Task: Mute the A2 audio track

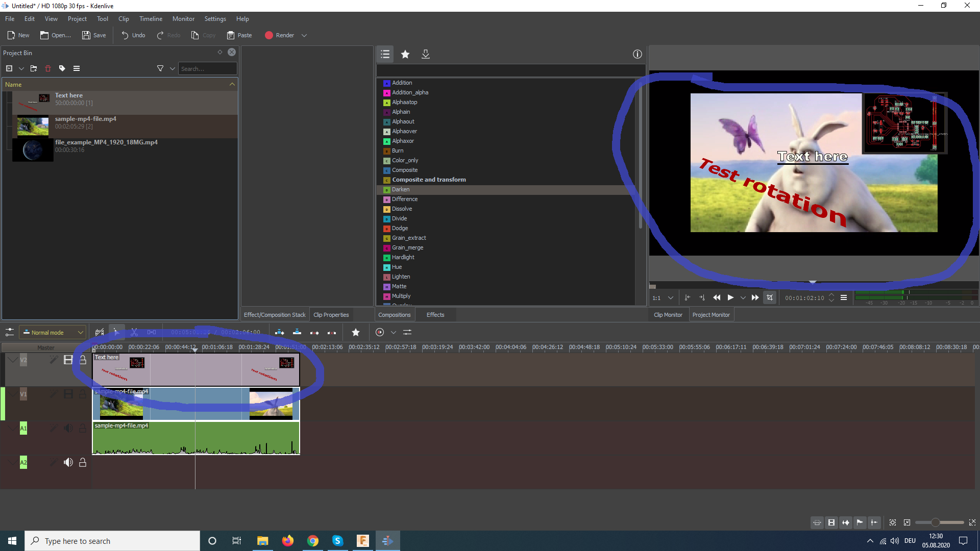Action: click(x=68, y=462)
